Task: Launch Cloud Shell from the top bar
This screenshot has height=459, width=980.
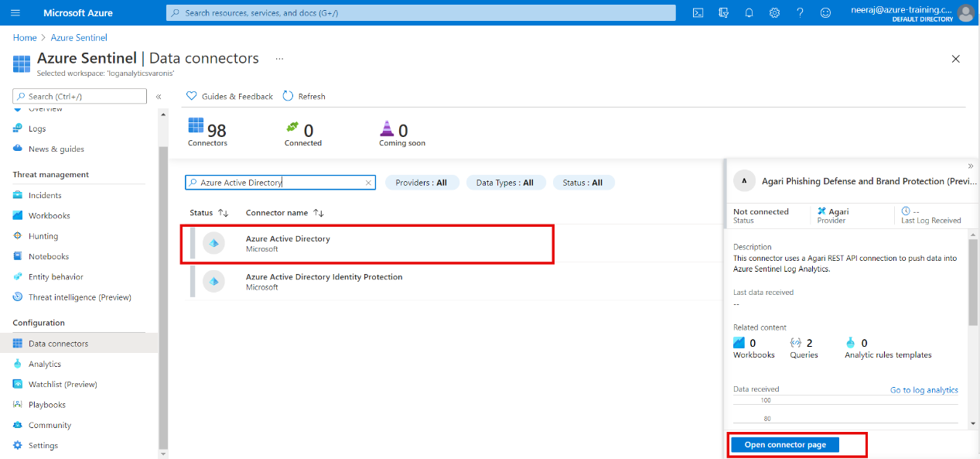Action: tap(698, 12)
